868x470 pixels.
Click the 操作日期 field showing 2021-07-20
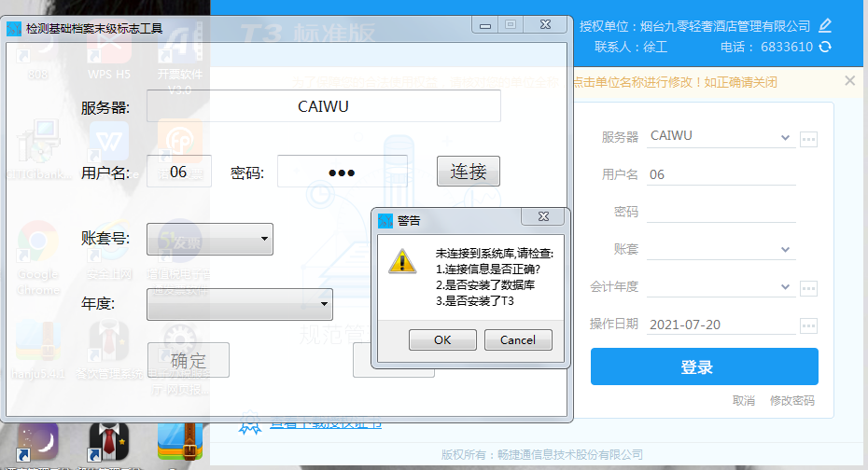[x=721, y=325]
